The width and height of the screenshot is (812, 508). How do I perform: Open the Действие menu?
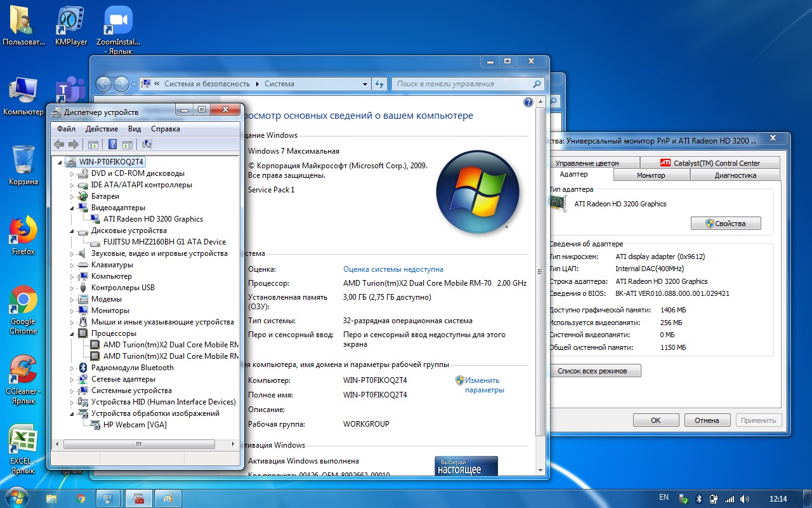point(101,129)
